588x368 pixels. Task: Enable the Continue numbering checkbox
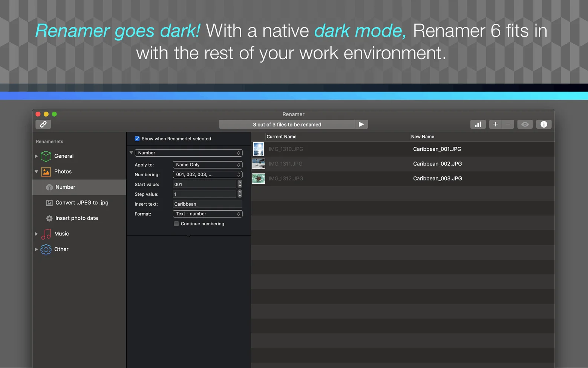176,224
